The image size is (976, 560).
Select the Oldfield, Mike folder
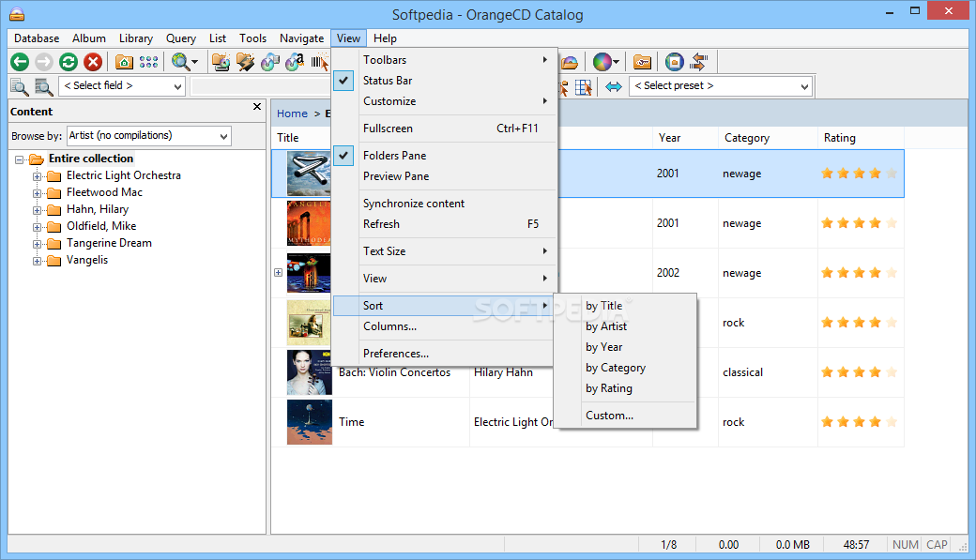click(101, 226)
